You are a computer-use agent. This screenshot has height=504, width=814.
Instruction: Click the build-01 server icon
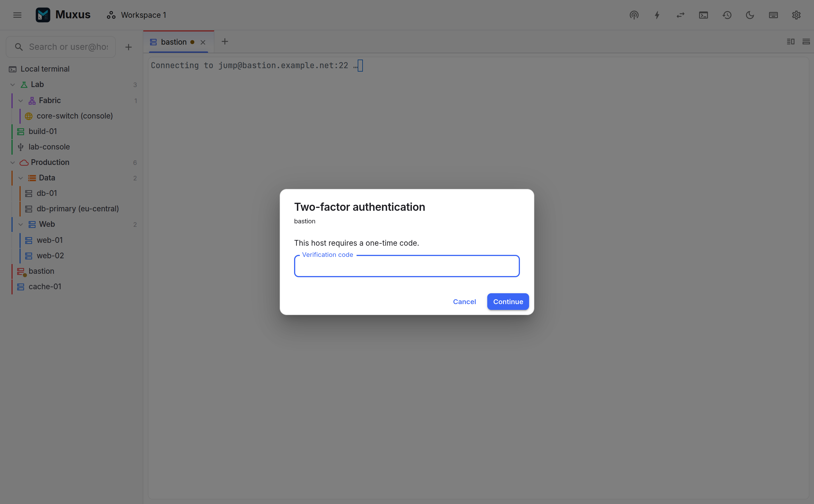pyautogui.click(x=21, y=132)
